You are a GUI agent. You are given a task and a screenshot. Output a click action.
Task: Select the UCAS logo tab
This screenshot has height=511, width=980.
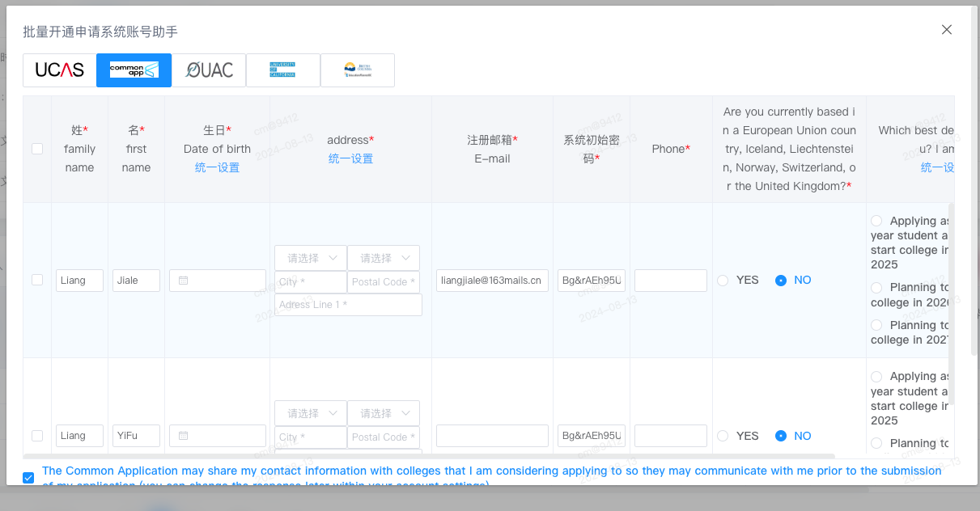pos(60,70)
